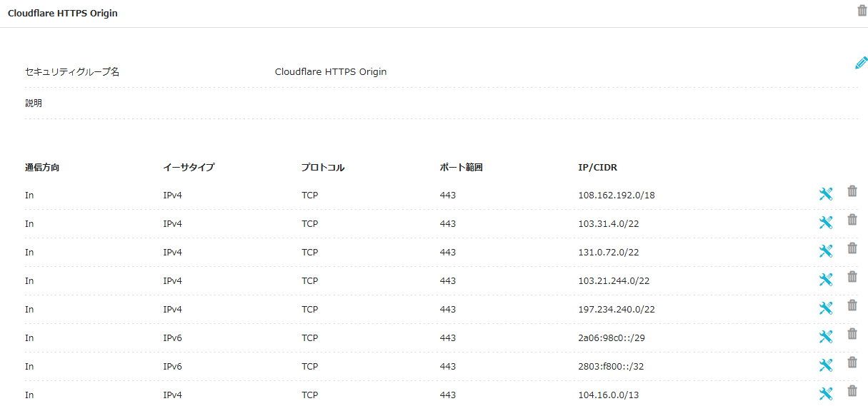Screen dimensions: 868x406
Task: Click the イーサタイプ column header
Action: (x=189, y=168)
